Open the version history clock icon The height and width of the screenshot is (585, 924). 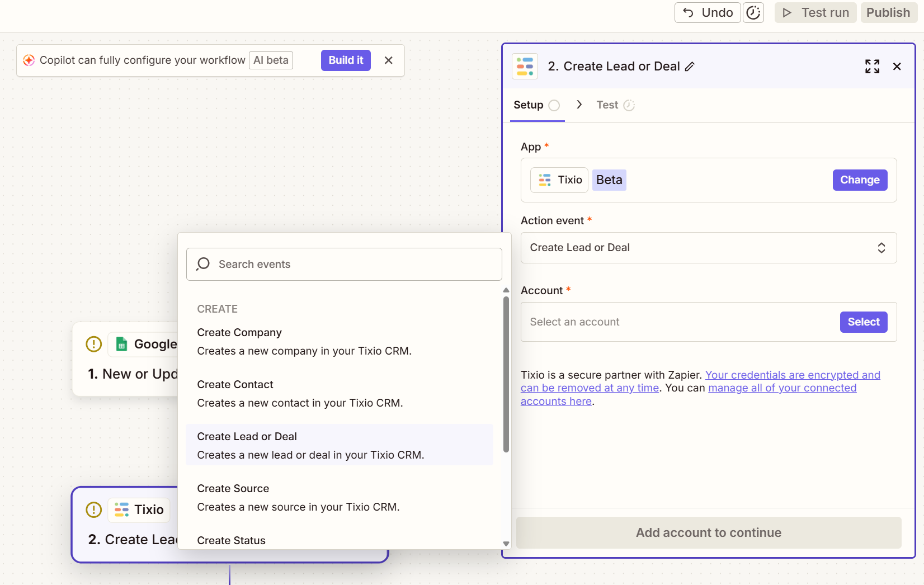[x=753, y=12]
